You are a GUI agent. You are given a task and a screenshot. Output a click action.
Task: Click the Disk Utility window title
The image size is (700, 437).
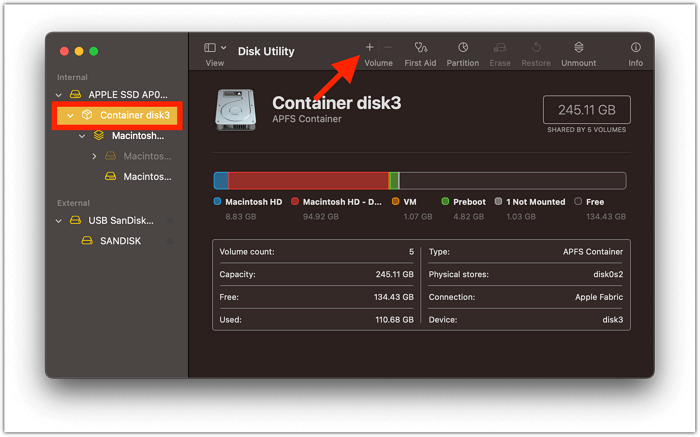pos(266,51)
